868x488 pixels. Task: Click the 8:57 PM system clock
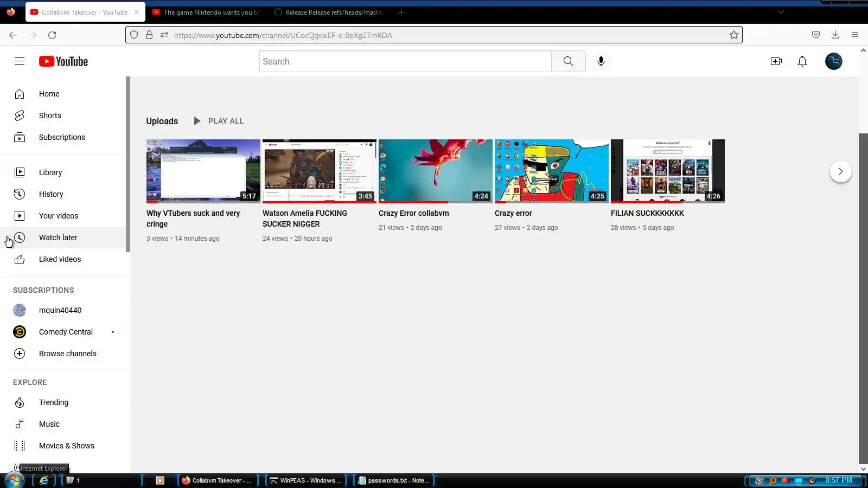[x=839, y=480]
